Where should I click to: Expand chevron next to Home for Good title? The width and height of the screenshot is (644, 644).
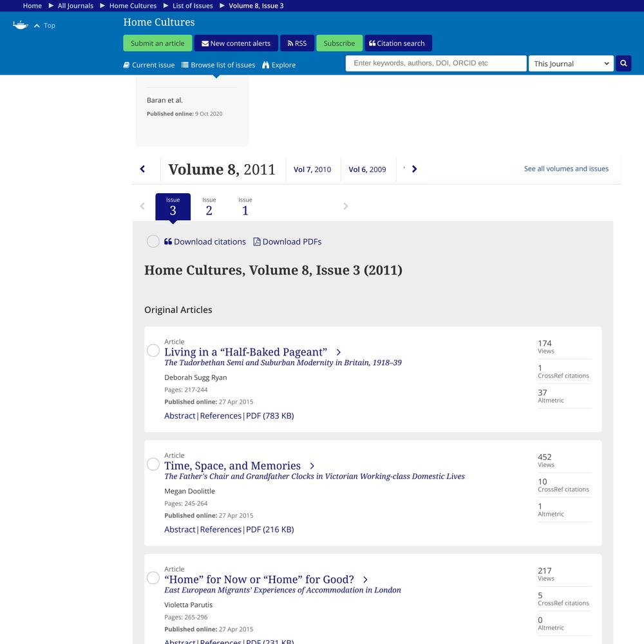coord(366,580)
